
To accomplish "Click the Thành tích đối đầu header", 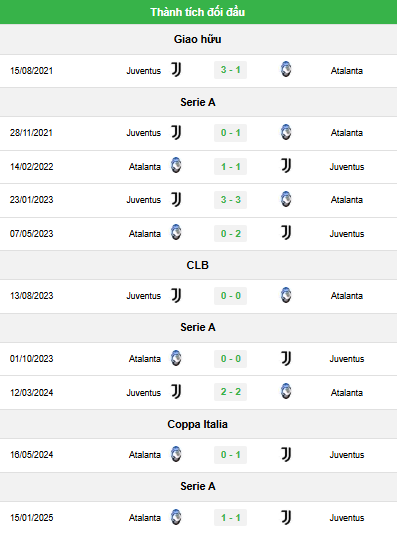I will [x=198, y=12].
